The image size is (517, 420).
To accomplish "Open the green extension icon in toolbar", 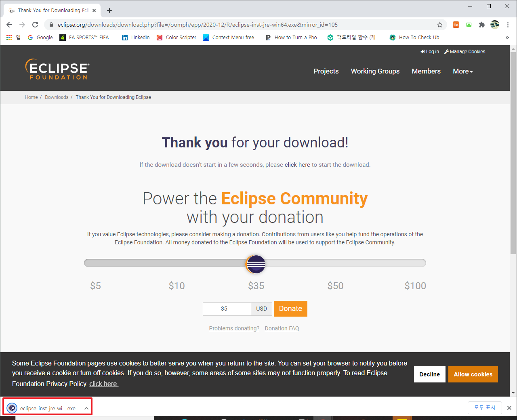I will 469,25.
